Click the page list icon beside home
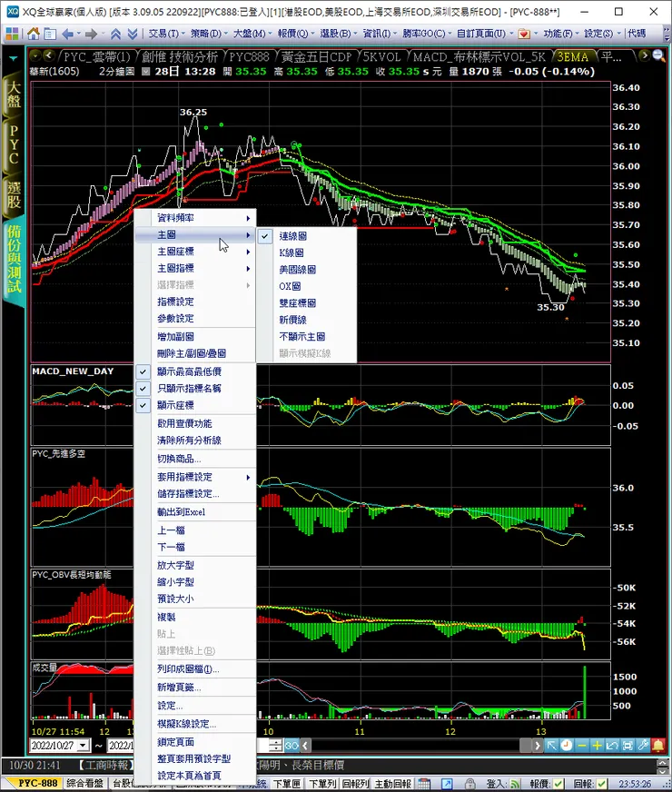 point(49,34)
